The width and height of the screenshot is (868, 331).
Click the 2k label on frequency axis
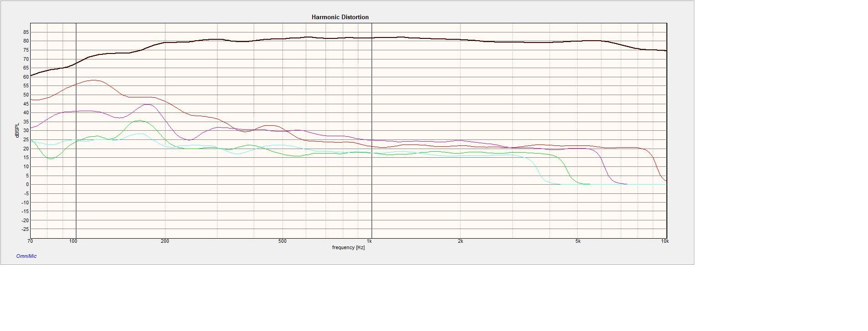coord(460,241)
